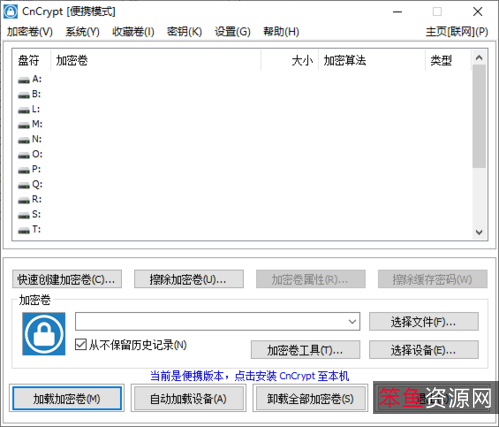Viewport: 499px width, 427px height.
Task: Open the 系统(Y) menu
Action: tap(82, 32)
